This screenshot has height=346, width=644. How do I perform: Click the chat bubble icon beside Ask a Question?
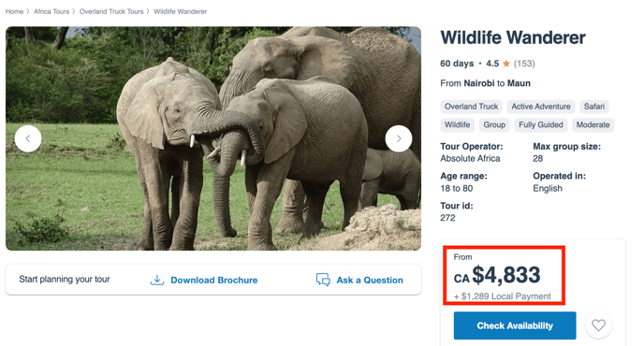pyautogui.click(x=323, y=280)
